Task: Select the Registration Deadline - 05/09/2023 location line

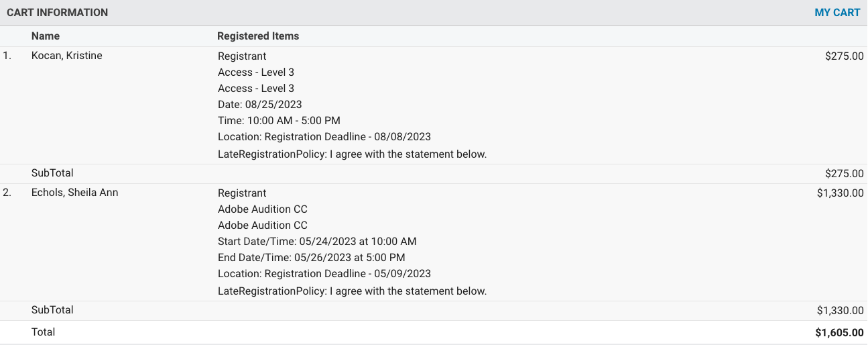Action: click(324, 274)
